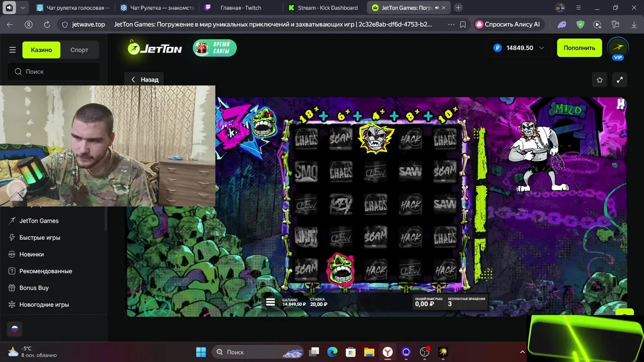Click the JetTon logo
The width and height of the screenshot is (644, 362).
click(x=154, y=48)
